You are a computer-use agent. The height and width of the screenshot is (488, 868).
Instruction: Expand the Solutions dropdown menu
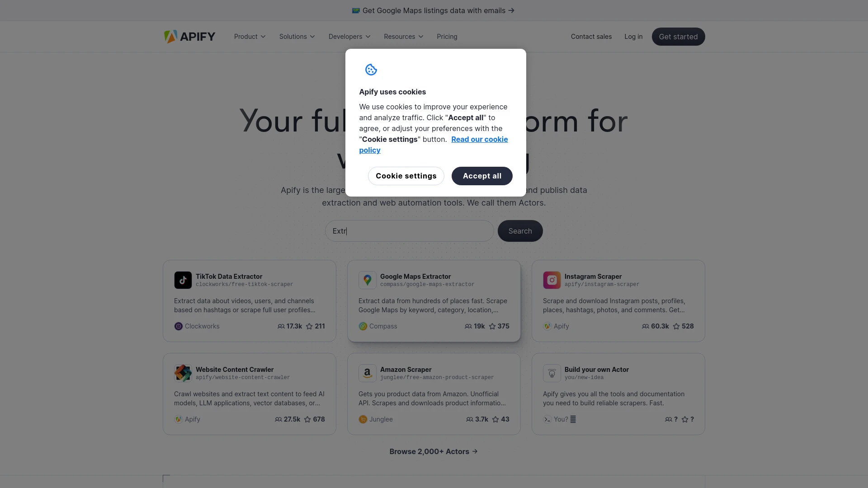tap(296, 36)
